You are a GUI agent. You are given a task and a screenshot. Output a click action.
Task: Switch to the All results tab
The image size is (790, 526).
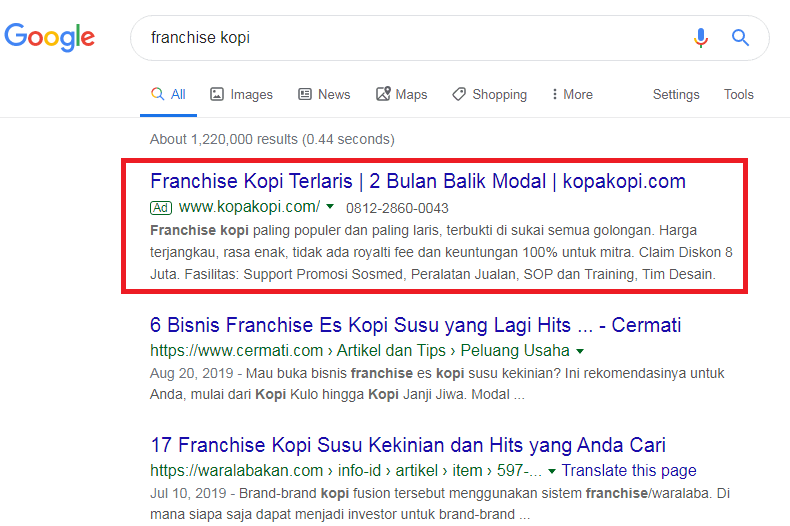point(168,94)
